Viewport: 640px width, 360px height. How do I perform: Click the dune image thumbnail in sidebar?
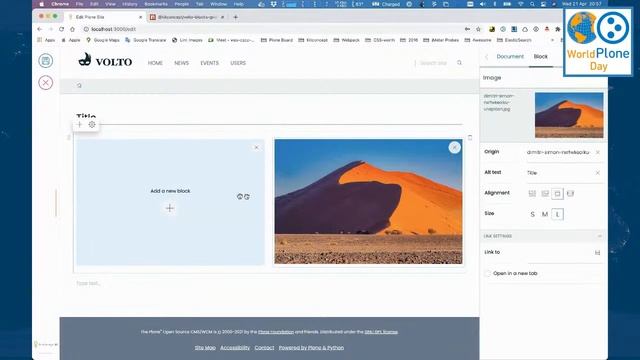point(569,115)
